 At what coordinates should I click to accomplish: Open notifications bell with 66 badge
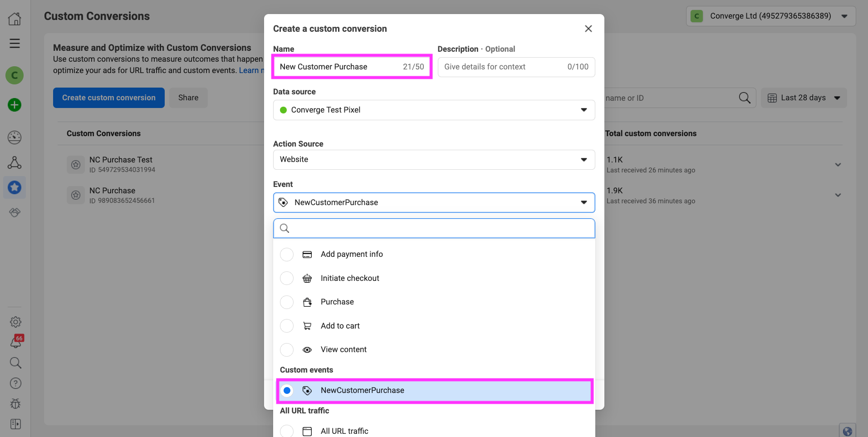(x=16, y=342)
